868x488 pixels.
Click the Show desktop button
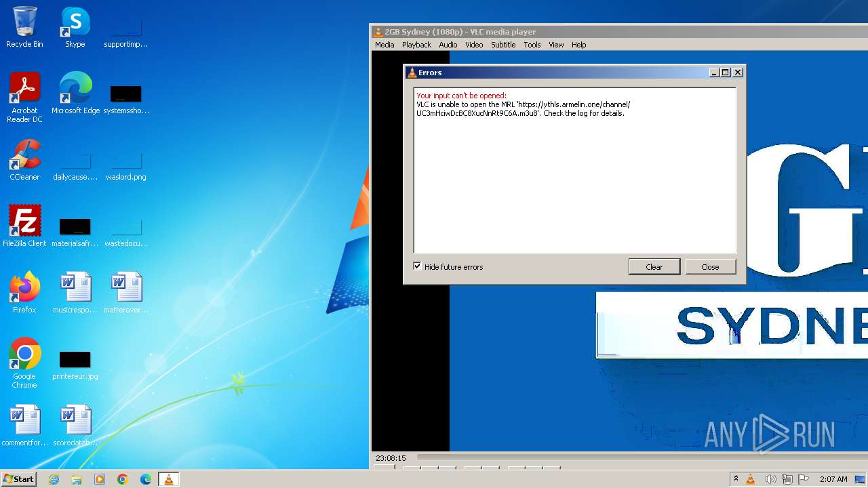861,479
